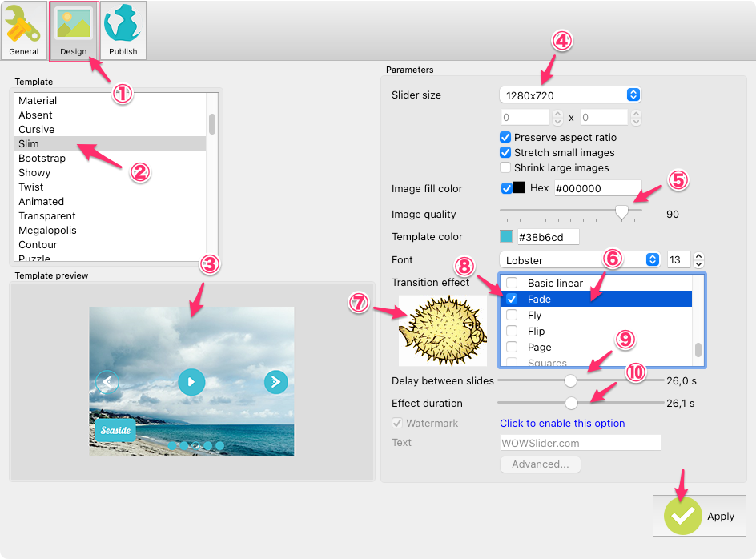Click the Image fill color Hex field
The height and width of the screenshot is (559, 756).
click(x=597, y=188)
